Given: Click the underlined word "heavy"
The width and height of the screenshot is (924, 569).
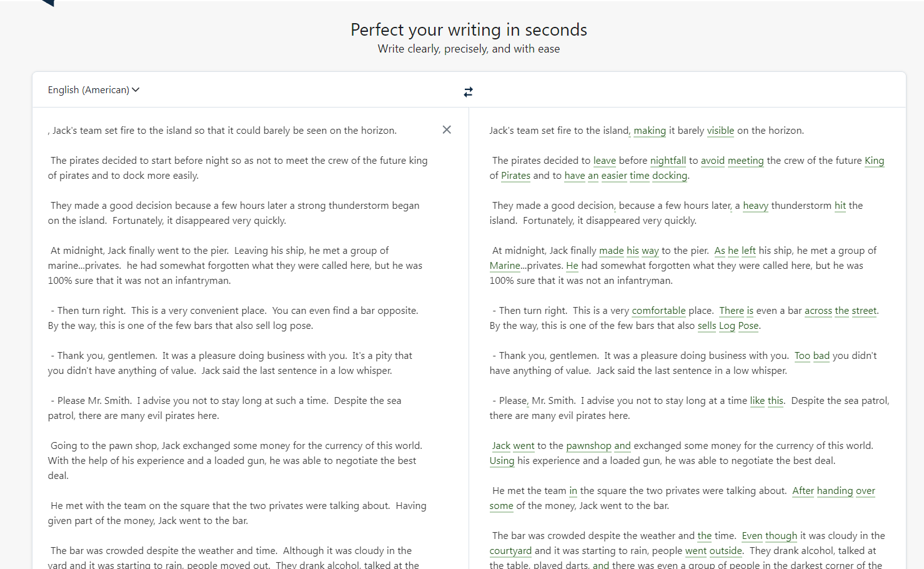Looking at the screenshot, I should pos(755,206).
